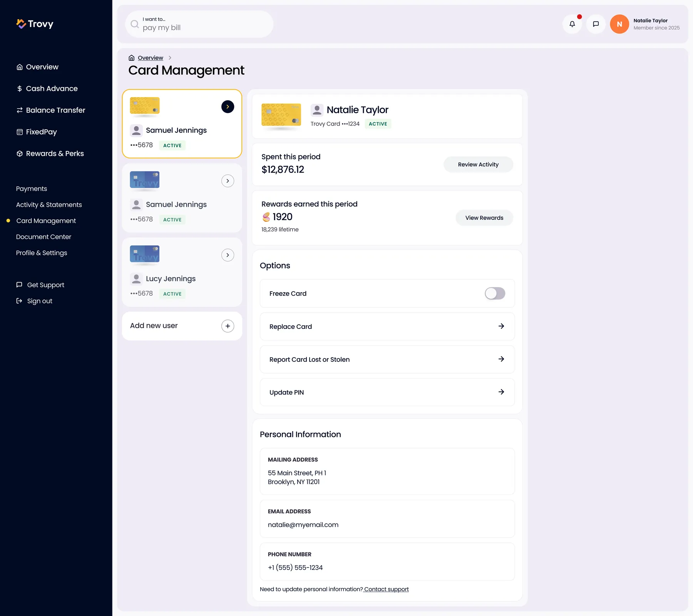Open Overview in the sidebar

coord(37,67)
